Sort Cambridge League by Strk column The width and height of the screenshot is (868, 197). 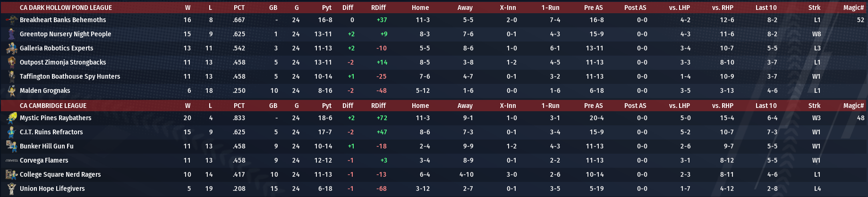click(814, 106)
